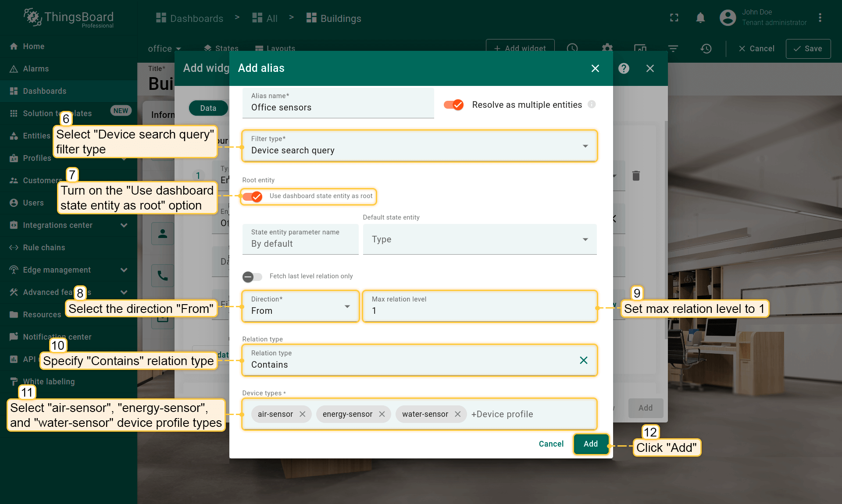
Task: Clear the Contains relation type
Action: [583, 360]
